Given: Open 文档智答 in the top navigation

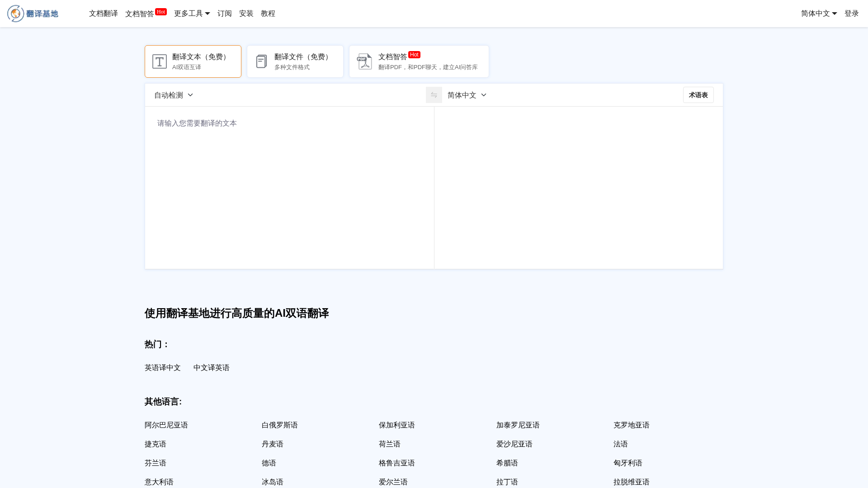Looking at the screenshot, I should [x=140, y=14].
